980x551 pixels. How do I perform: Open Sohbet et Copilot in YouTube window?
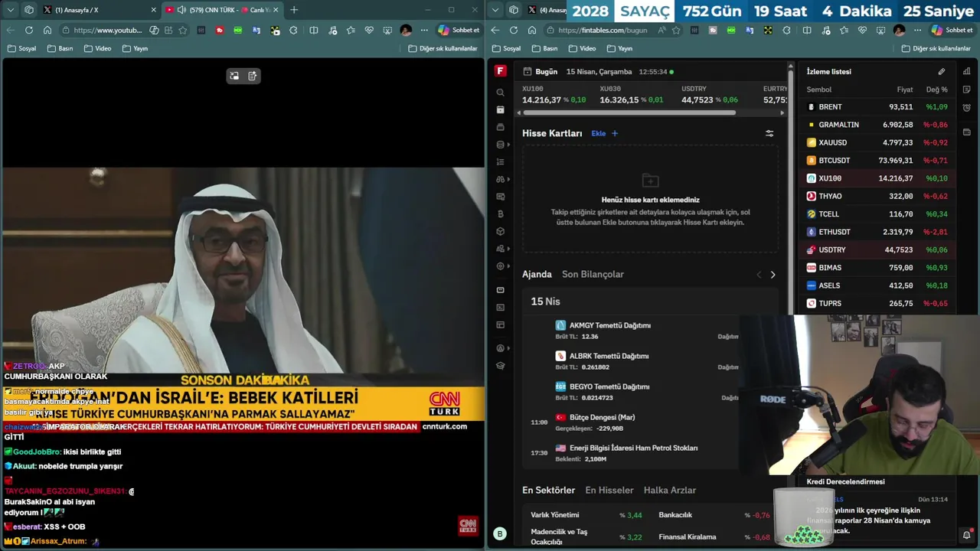459,30
